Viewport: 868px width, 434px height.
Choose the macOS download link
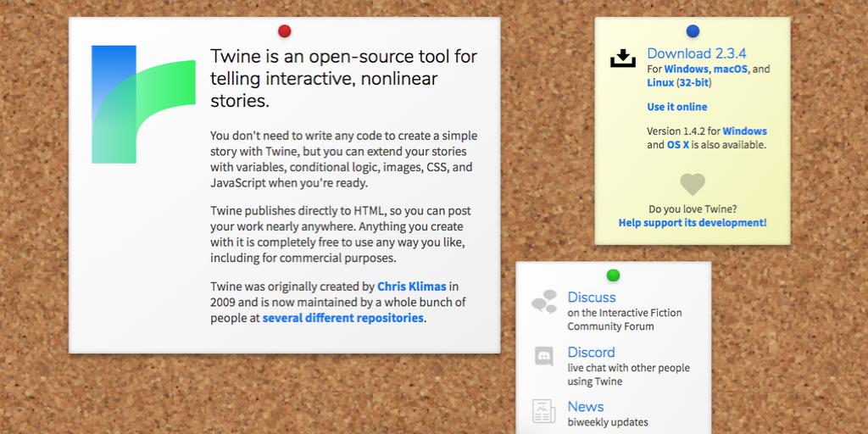click(731, 70)
